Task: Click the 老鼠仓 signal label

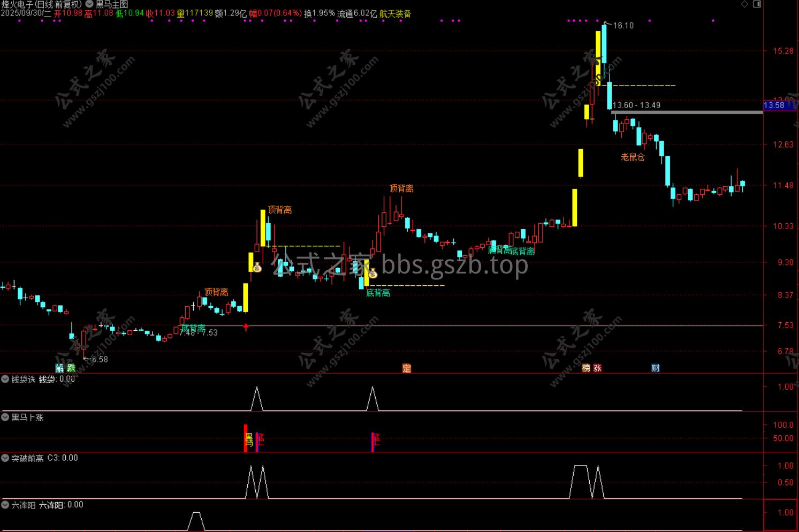Action: click(x=633, y=157)
